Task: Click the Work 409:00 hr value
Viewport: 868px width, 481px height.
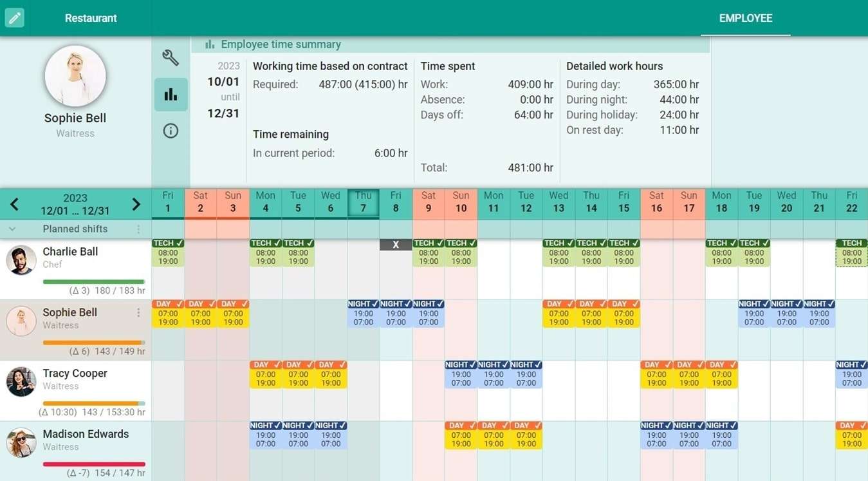Action: 530,84
